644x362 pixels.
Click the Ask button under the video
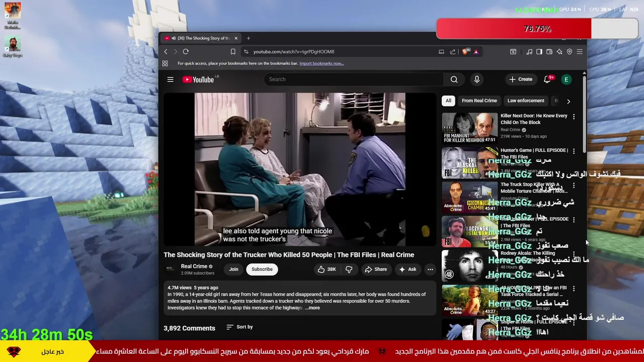point(408,269)
